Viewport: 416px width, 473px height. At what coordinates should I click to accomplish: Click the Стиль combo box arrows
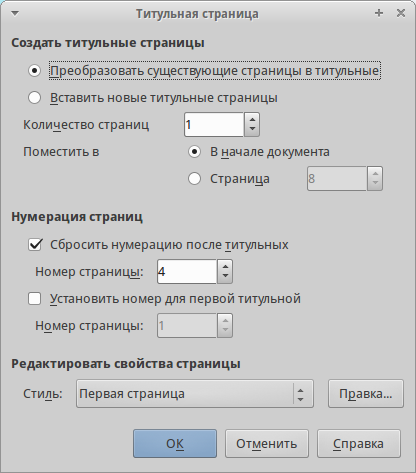[x=300, y=394]
